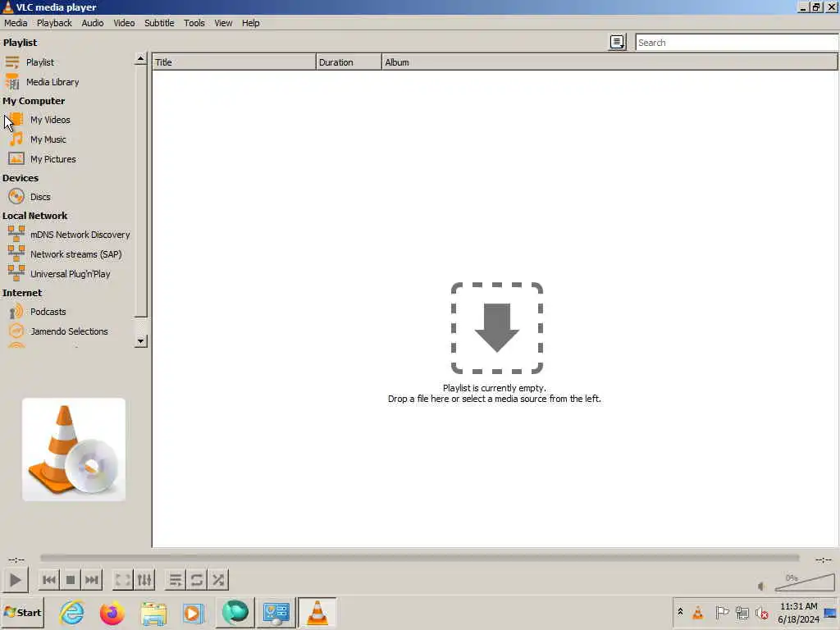Show extended settings and effects
Viewport: 840px width, 630px height.
click(144, 580)
